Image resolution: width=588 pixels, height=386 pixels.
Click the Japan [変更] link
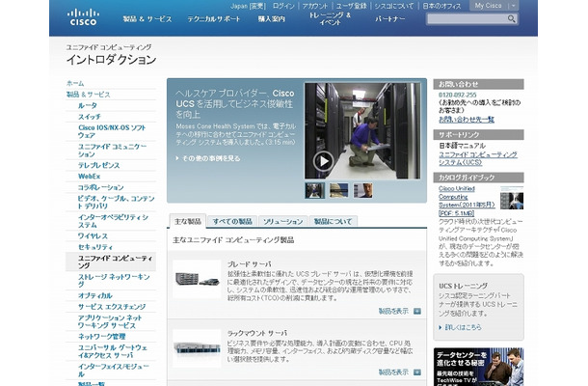[248, 6]
